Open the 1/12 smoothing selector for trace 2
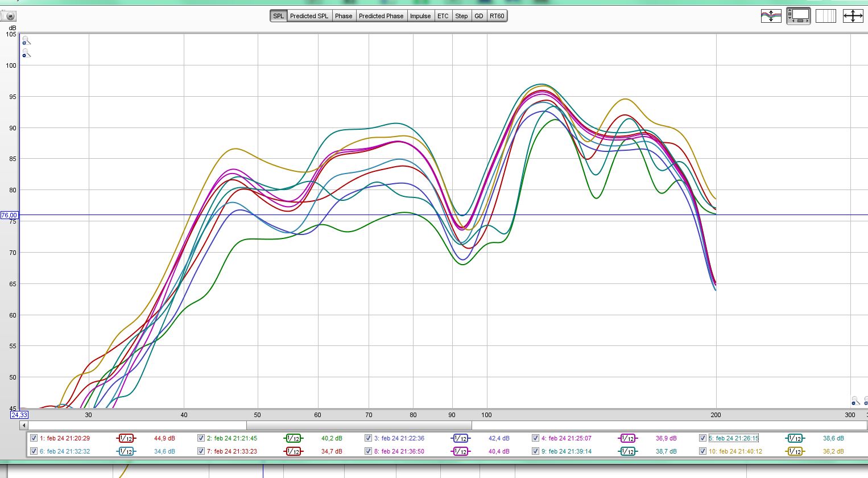 (293, 438)
